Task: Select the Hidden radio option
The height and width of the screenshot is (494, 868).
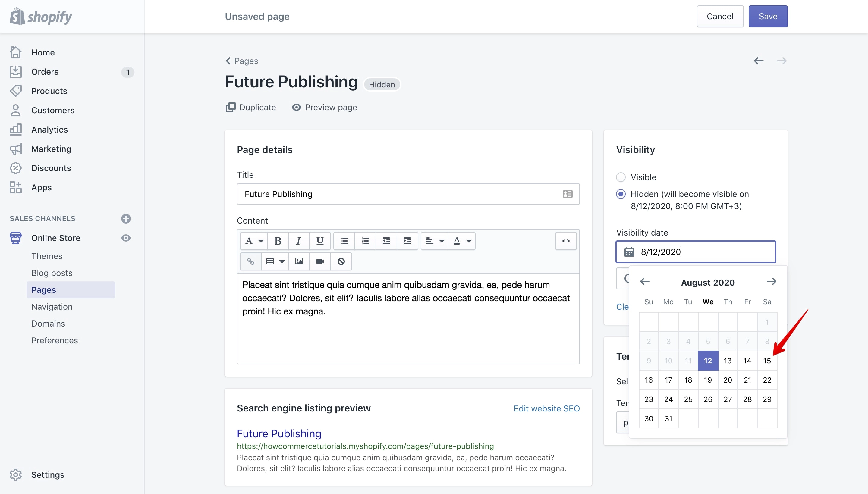Action: tap(621, 194)
